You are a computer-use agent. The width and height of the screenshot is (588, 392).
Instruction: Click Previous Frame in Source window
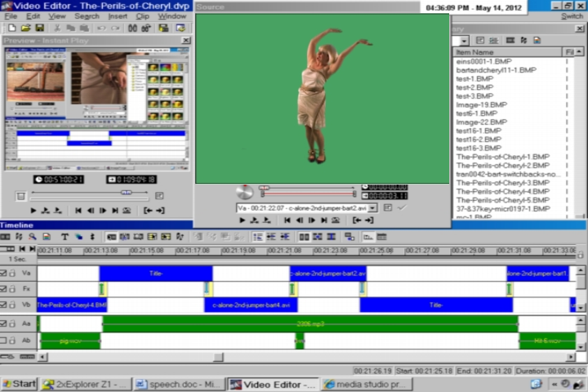tap(299, 220)
